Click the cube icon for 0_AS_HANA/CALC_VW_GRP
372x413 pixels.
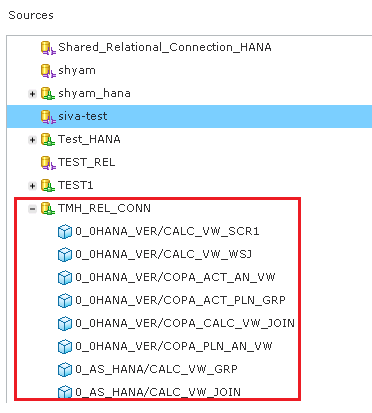click(x=65, y=370)
